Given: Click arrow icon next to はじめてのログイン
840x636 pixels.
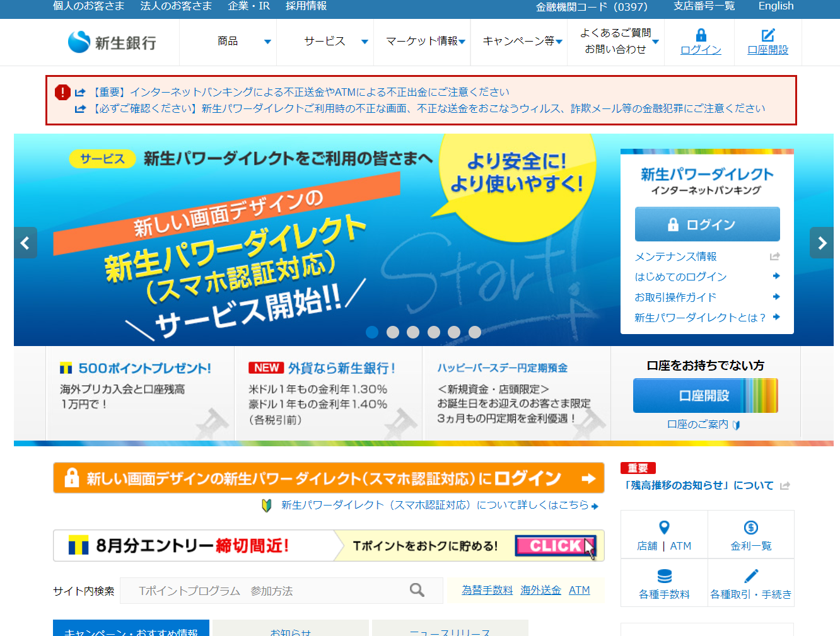Looking at the screenshot, I should (776, 276).
